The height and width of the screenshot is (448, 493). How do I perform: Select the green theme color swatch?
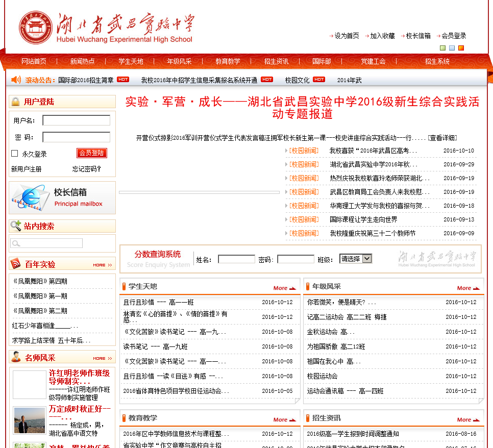[x=442, y=48]
